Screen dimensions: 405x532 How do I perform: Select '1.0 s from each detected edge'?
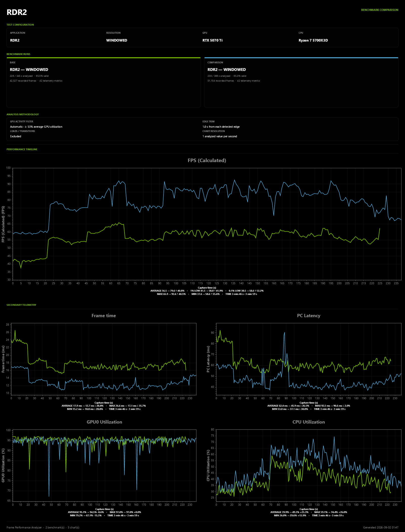[x=221, y=127]
